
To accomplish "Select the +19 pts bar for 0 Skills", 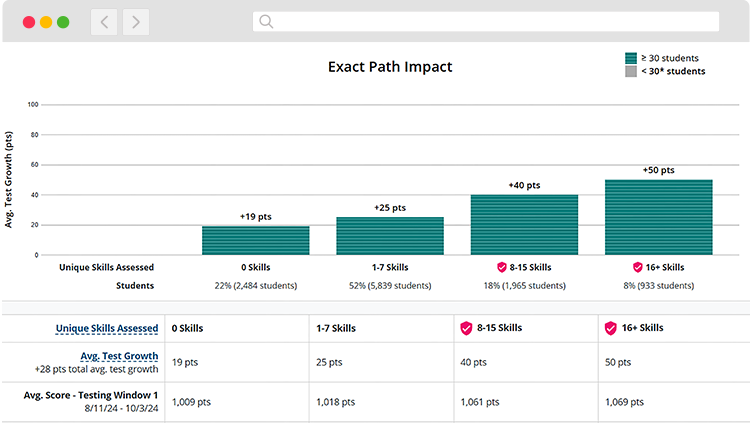I will click(255, 240).
